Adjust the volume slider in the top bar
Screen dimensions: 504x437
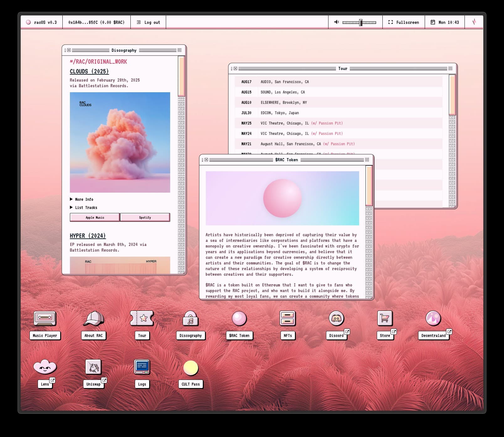pyautogui.click(x=360, y=22)
